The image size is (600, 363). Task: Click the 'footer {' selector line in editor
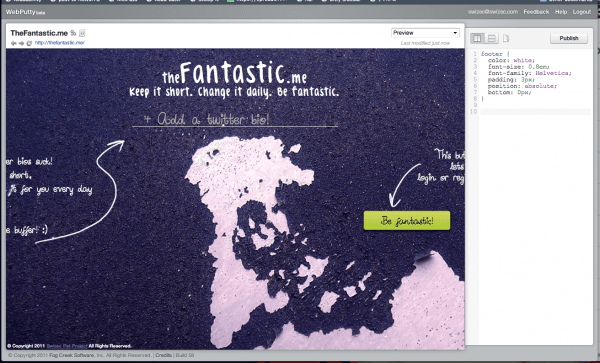(x=495, y=54)
